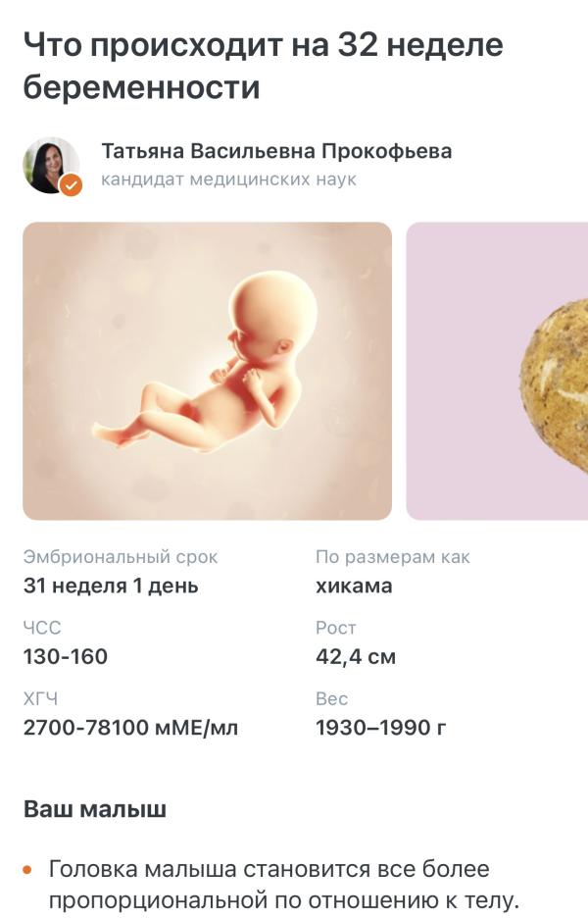The image size is (588, 919).
Task: Select the 1930–1990 г weight value
Action: pos(380,728)
